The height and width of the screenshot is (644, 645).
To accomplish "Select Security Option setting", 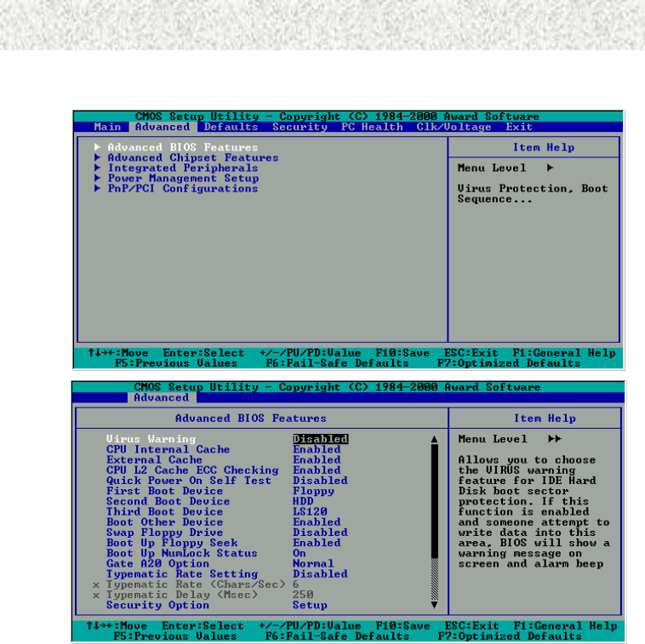I will 157,605.
